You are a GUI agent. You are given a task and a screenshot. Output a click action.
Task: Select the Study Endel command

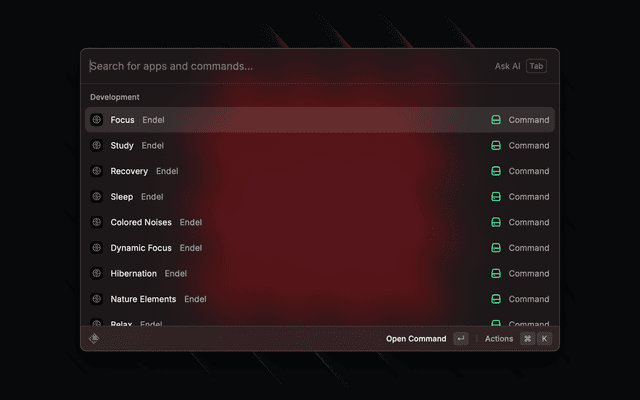point(300,146)
